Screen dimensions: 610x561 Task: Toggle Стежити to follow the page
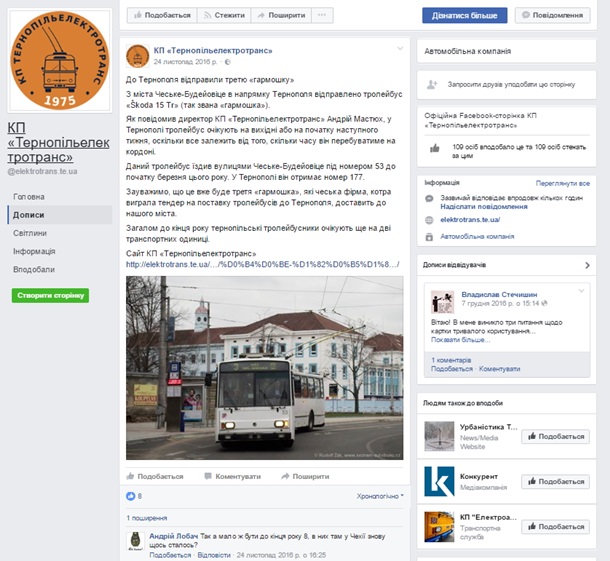point(224,15)
